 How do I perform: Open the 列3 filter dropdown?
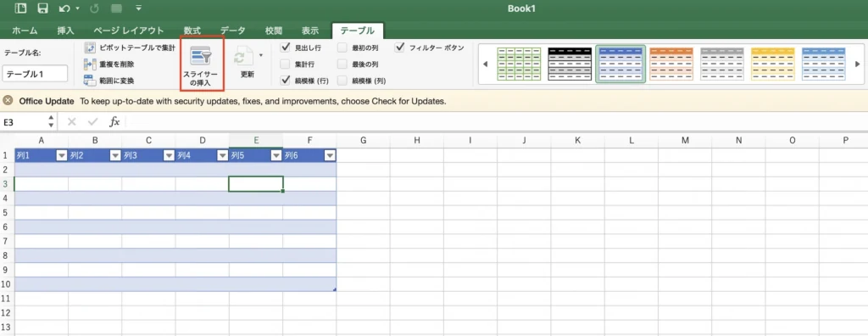170,156
